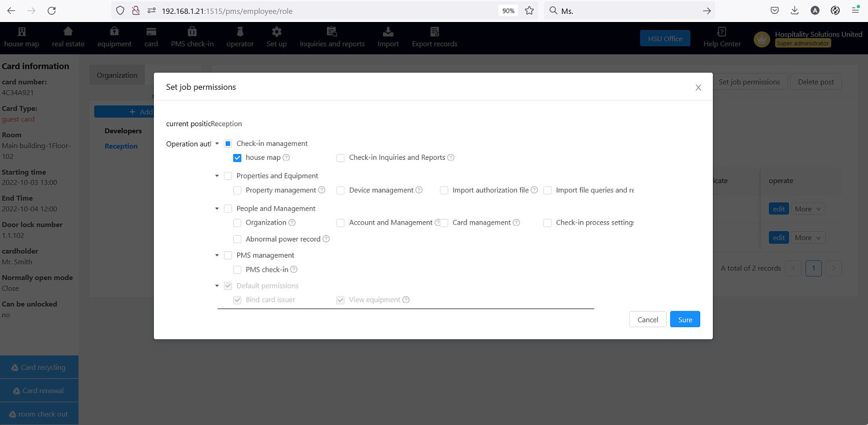The height and width of the screenshot is (425, 868).
Task: Toggle the Check-in management checkbox
Action: 228,144
